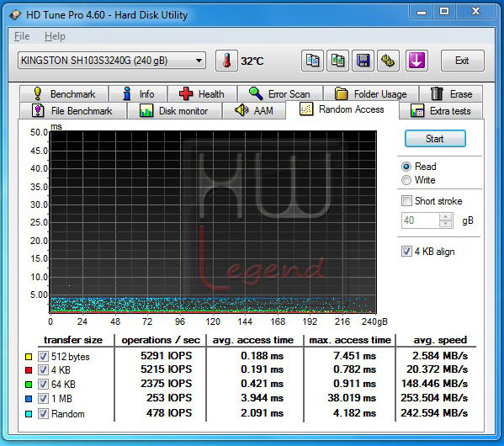Open the Health tab with red cross
The width and height of the screenshot is (504, 446).
(202, 94)
